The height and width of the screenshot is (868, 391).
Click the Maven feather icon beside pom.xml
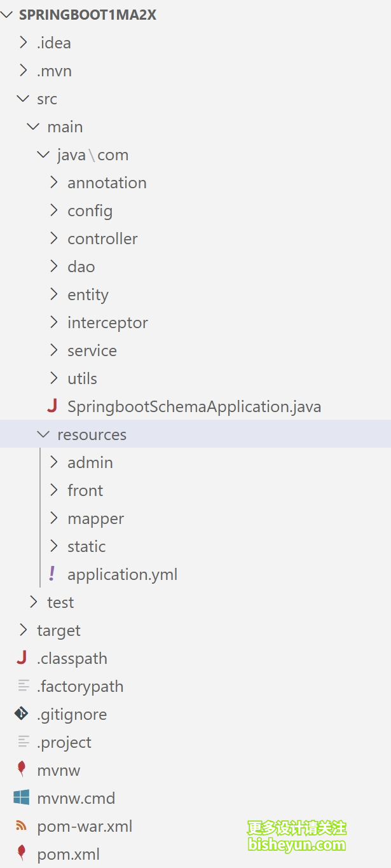tap(22, 853)
